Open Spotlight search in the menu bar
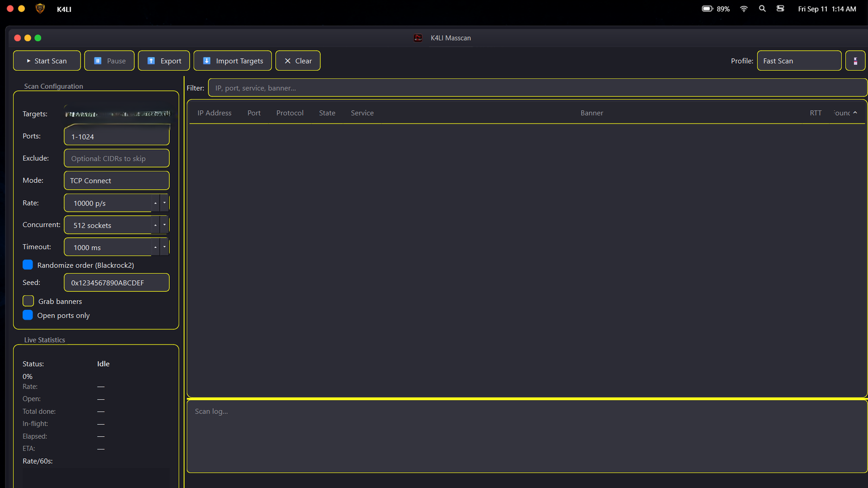The width and height of the screenshot is (868, 488). click(x=762, y=9)
